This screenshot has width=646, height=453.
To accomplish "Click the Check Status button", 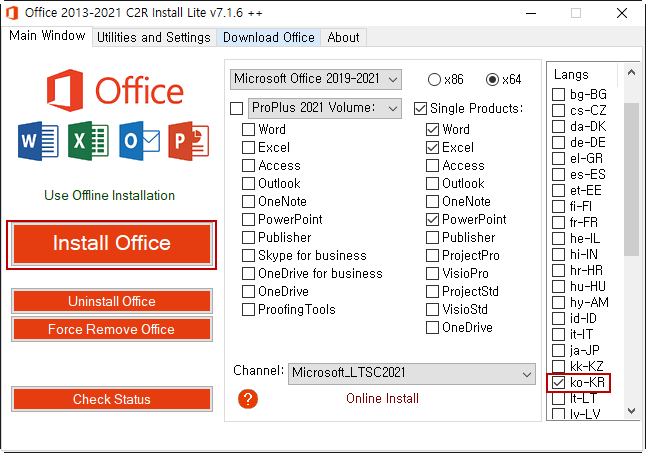I will (112, 399).
